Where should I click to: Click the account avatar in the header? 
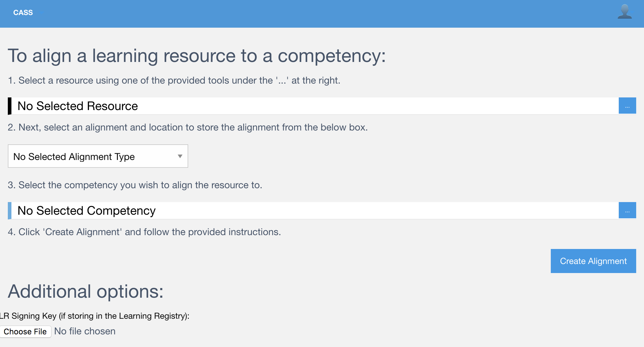click(x=624, y=13)
